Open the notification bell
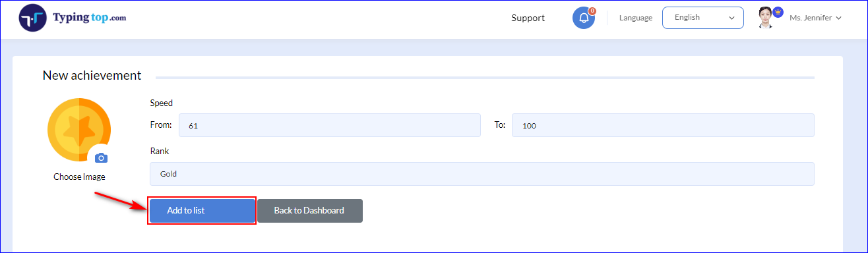The image size is (868, 253). (x=583, y=18)
